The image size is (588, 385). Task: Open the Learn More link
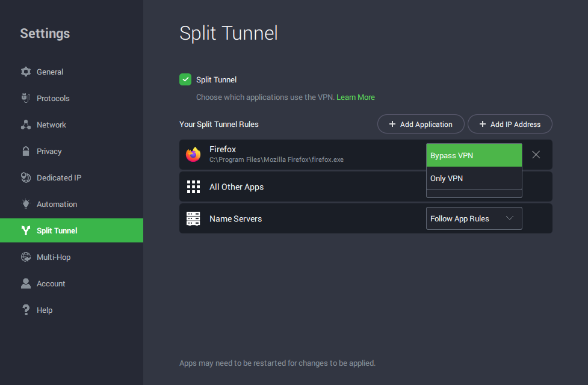[355, 97]
